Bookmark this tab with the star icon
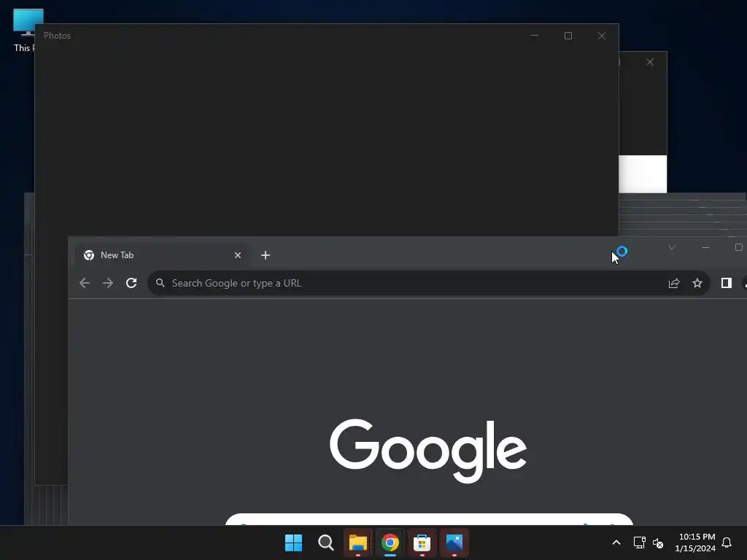The width and height of the screenshot is (747, 560). click(x=697, y=284)
